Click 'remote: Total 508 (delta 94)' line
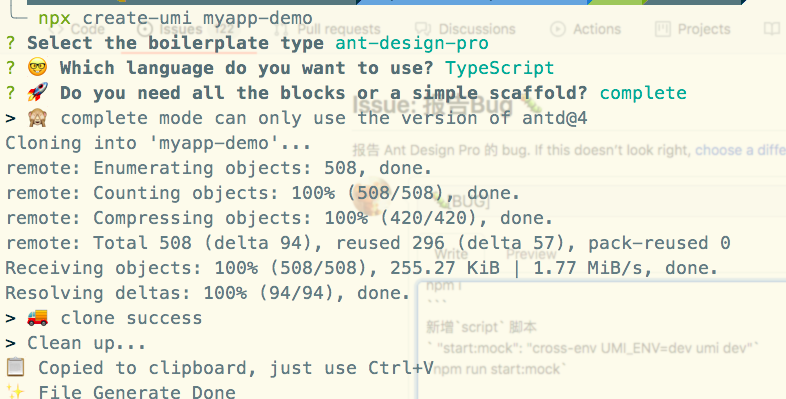The height and width of the screenshot is (399, 786). [x=368, y=244]
